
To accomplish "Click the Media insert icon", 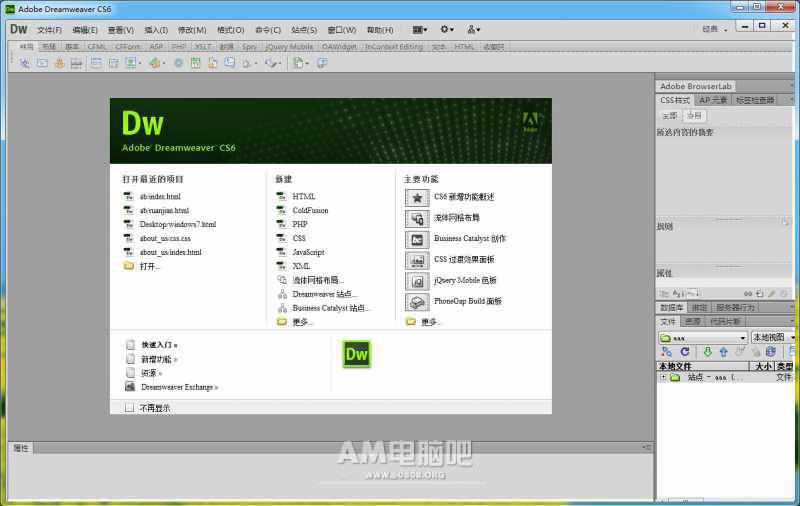I will (x=154, y=63).
